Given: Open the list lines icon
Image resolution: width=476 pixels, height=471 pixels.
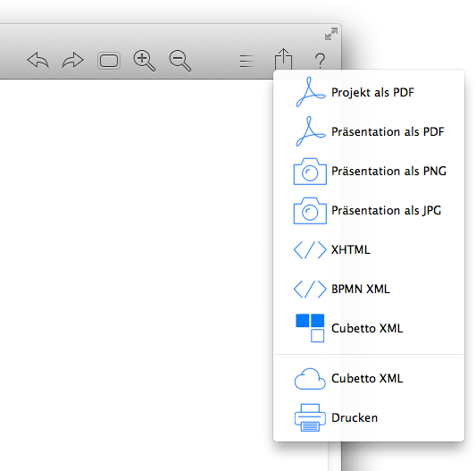Looking at the screenshot, I should click(246, 62).
